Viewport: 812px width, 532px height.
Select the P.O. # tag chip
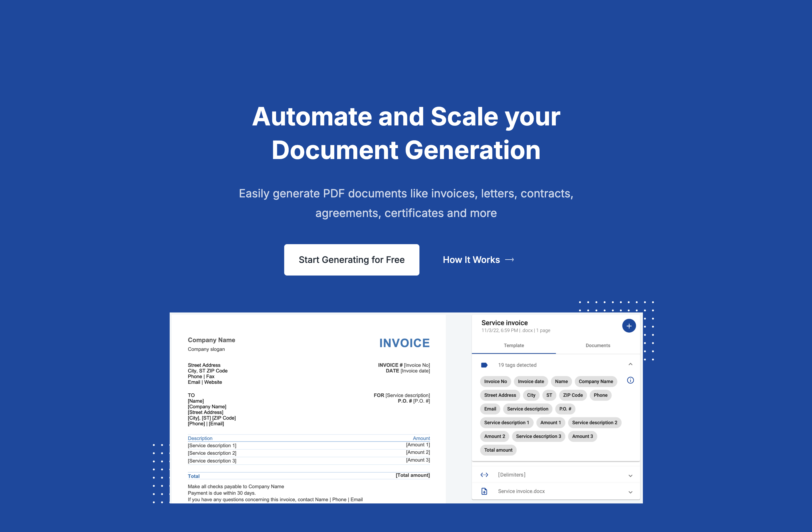565,409
